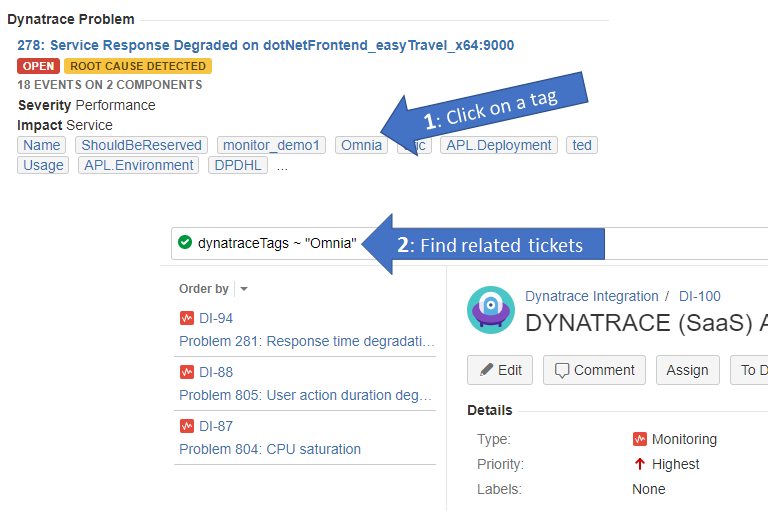
Task: Open Problem 804 CPU saturation
Action: coord(270,449)
